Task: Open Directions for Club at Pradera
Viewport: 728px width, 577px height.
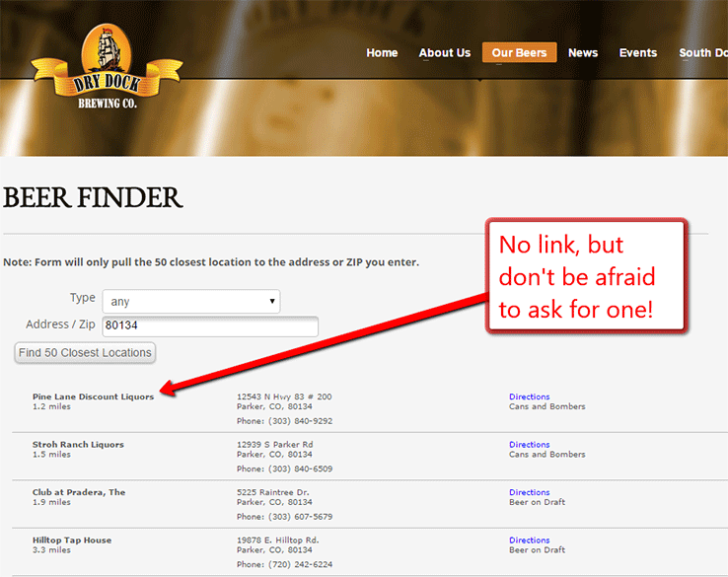Action: (530, 492)
